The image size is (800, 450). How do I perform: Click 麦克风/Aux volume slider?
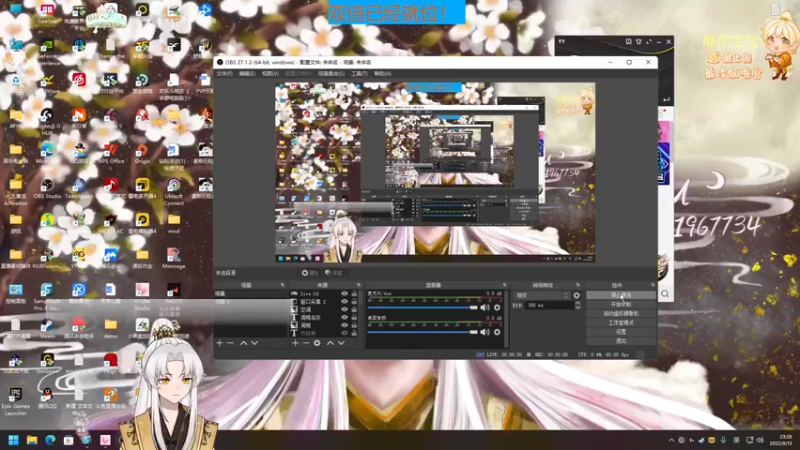click(422, 308)
